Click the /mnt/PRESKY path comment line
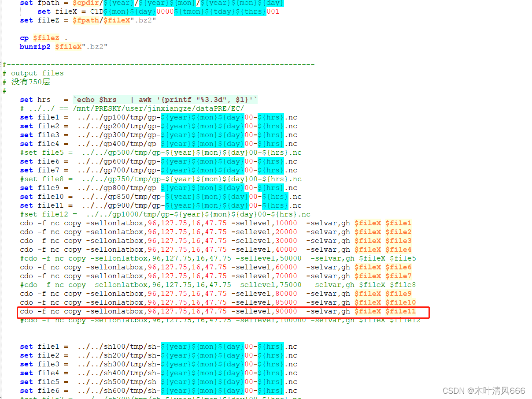Screen dimensions: 532x399 tap(132, 108)
